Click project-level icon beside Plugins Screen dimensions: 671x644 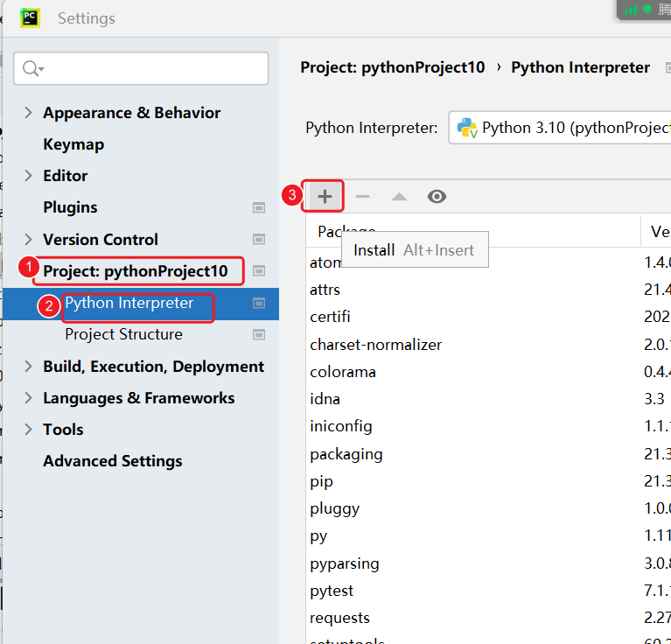click(x=258, y=207)
